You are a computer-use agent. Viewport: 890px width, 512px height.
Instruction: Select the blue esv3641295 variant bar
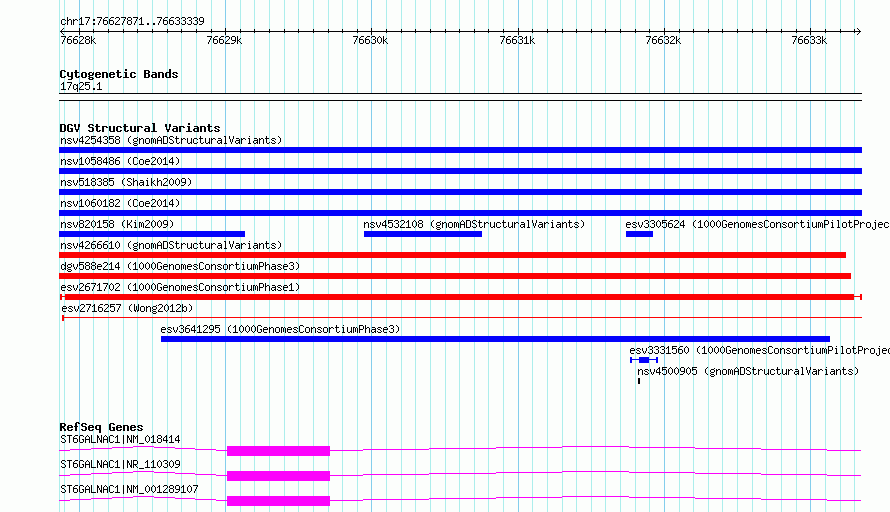click(x=496, y=339)
